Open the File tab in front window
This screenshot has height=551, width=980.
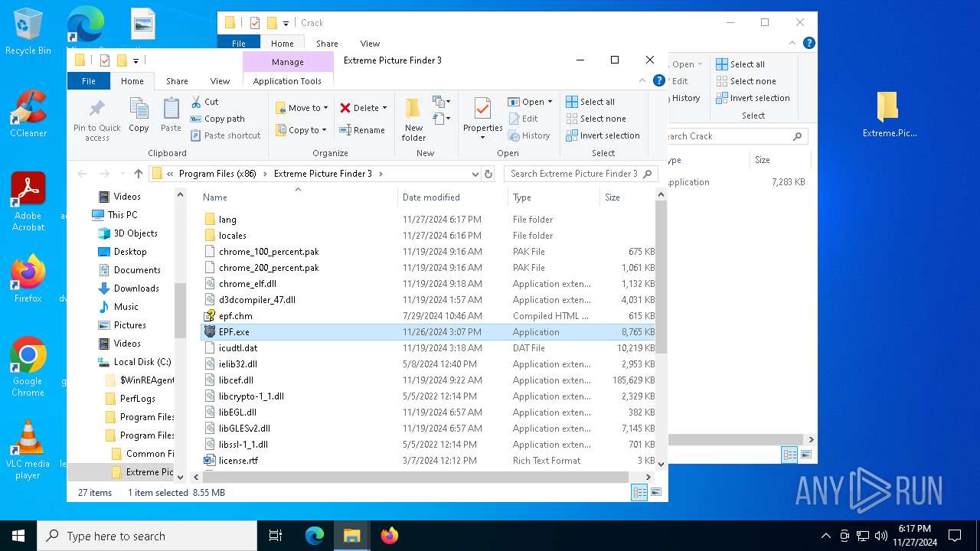[89, 81]
